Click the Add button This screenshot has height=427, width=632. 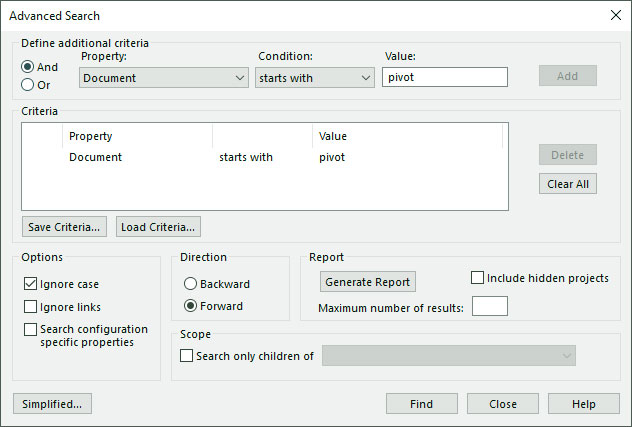click(568, 76)
